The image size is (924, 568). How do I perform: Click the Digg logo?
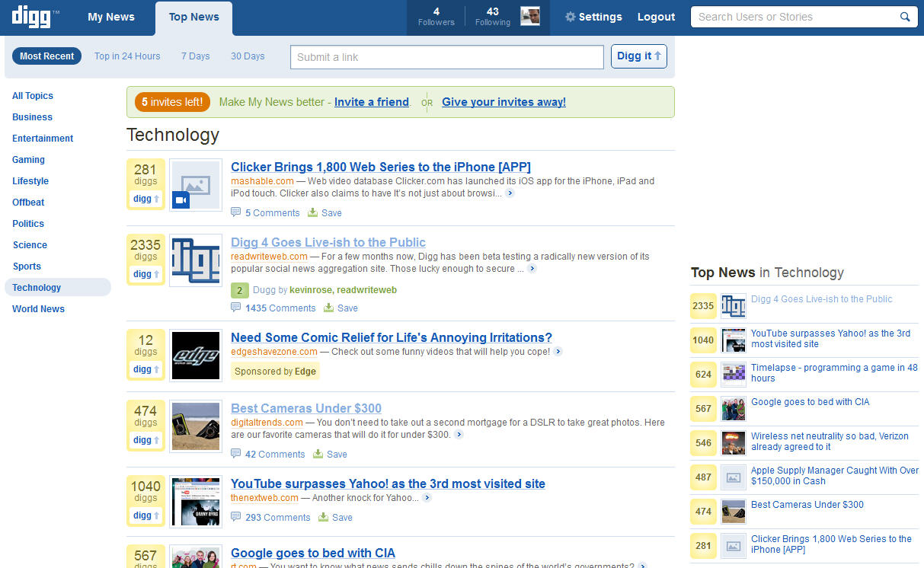pyautogui.click(x=31, y=16)
